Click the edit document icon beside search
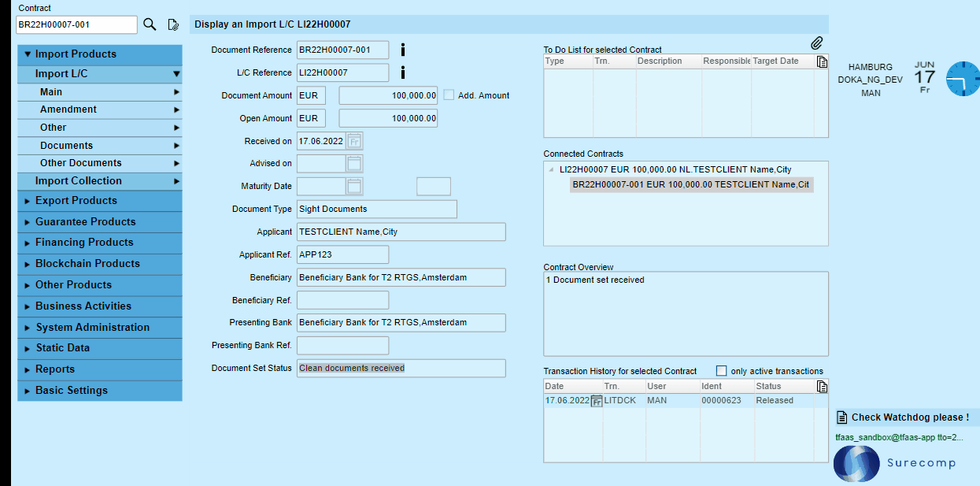Screen dimensions: 980x486 tap(173, 24)
